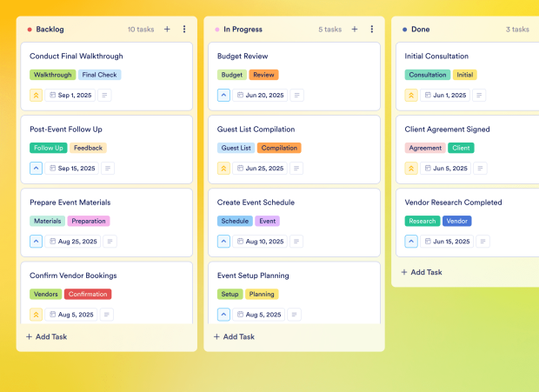Click the plus icon in In Progress header
The image size is (539, 392).
click(355, 29)
